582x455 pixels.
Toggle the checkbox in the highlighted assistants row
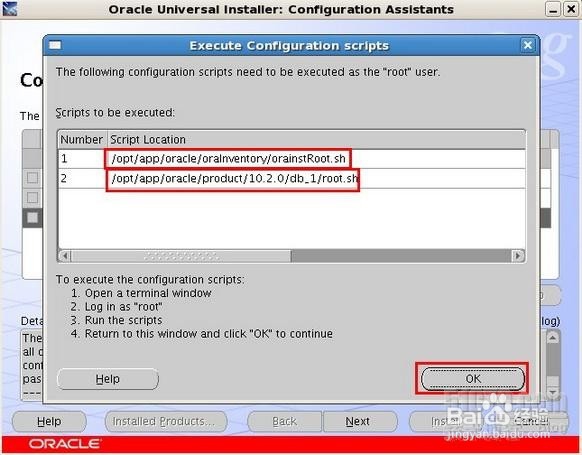tap(32, 217)
